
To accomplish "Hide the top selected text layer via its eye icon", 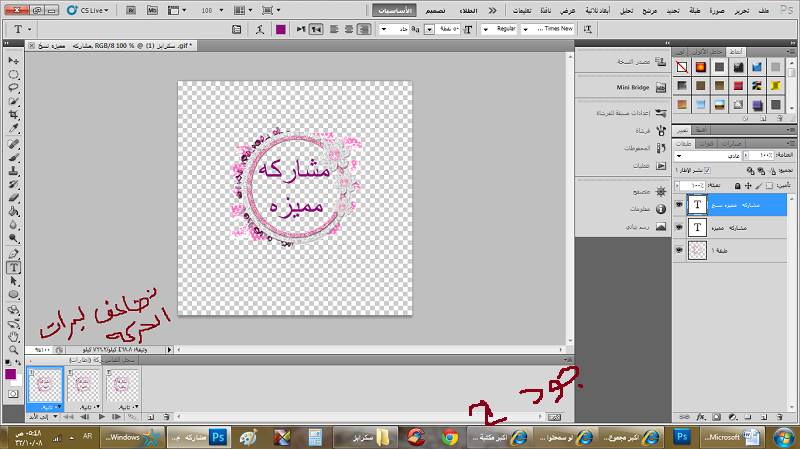I will click(x=679, y=204).
